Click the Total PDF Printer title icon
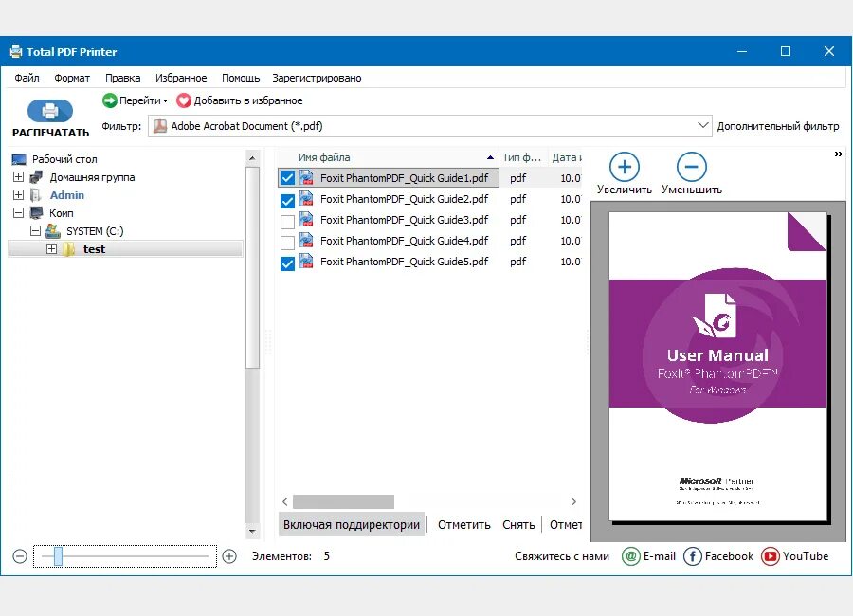This screenshot has height=616, width=853. pos(16,52)
